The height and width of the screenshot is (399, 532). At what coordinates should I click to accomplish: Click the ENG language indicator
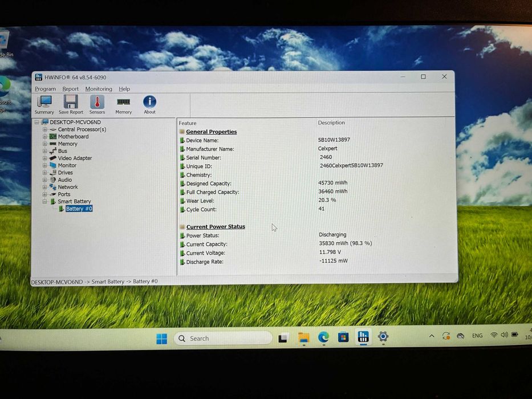pyautogui.click(x=477, y=336)
